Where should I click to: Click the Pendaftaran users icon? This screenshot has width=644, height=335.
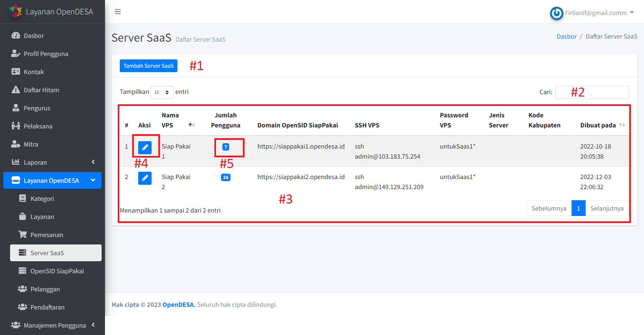click(x=22, y=307)
